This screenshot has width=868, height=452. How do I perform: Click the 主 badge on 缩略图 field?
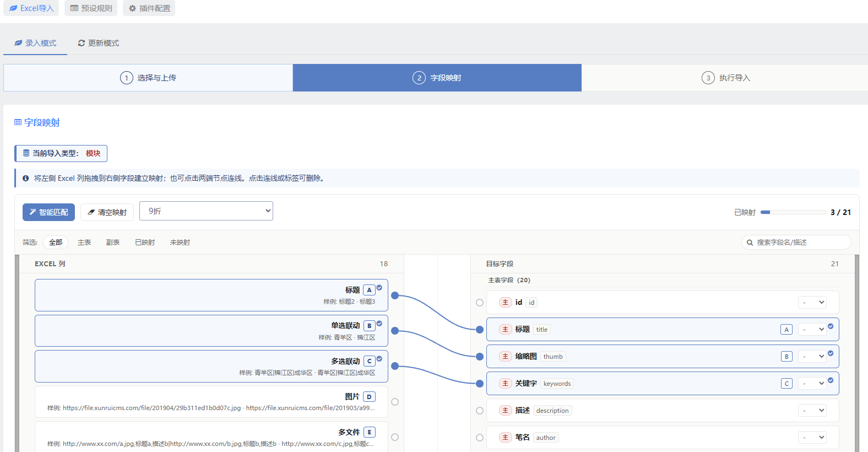tap(506, 357)
